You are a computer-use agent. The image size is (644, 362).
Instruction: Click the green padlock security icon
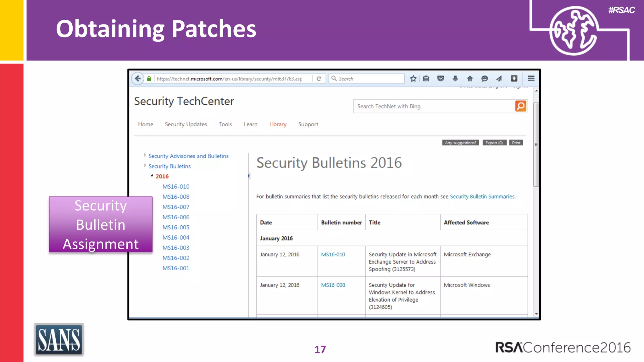149,79
